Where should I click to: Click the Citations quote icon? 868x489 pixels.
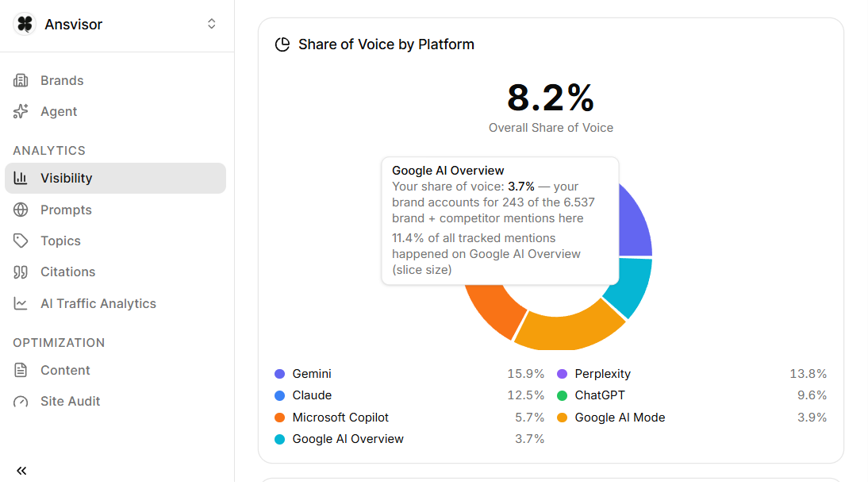tap(21, 272)
